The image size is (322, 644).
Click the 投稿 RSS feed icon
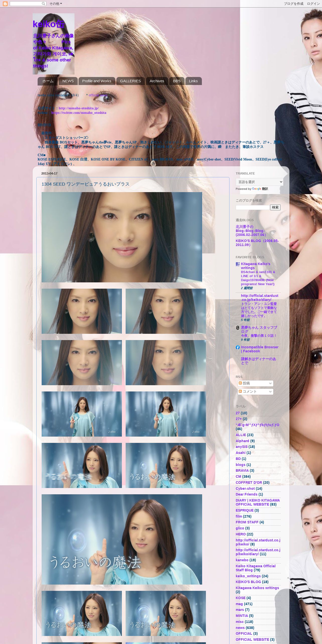pos(240,383)
